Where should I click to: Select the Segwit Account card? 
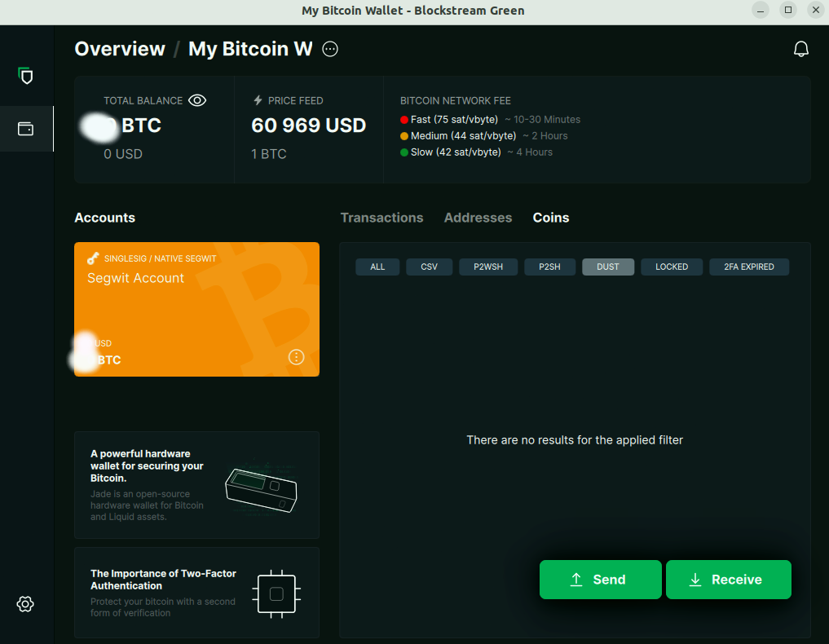[x=196, y=309]
